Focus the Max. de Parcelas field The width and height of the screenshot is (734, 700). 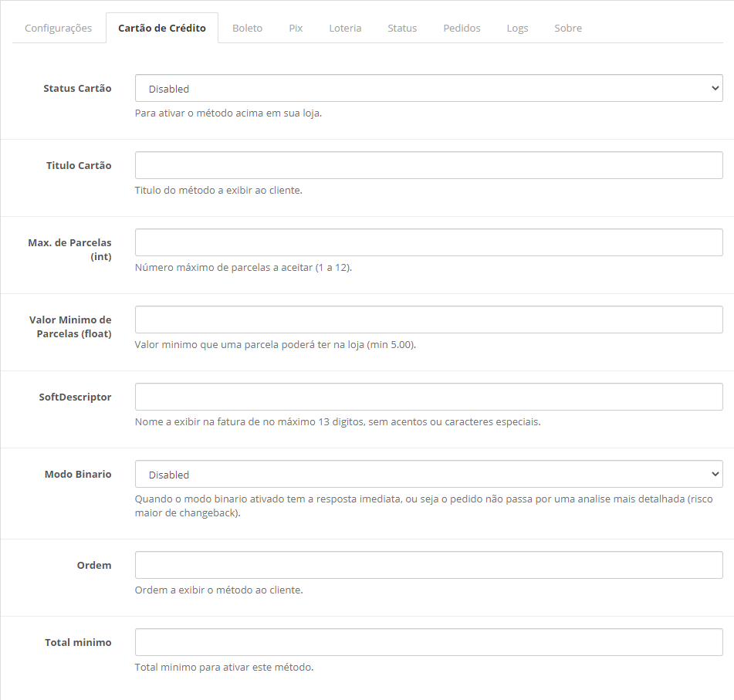[428, 243]
